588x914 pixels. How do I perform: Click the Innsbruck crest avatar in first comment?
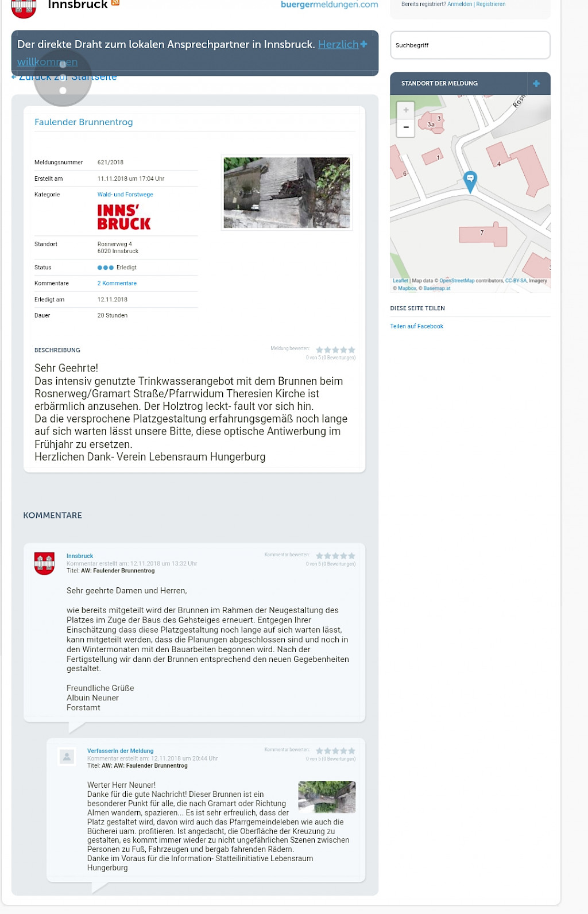pos(44,563)
